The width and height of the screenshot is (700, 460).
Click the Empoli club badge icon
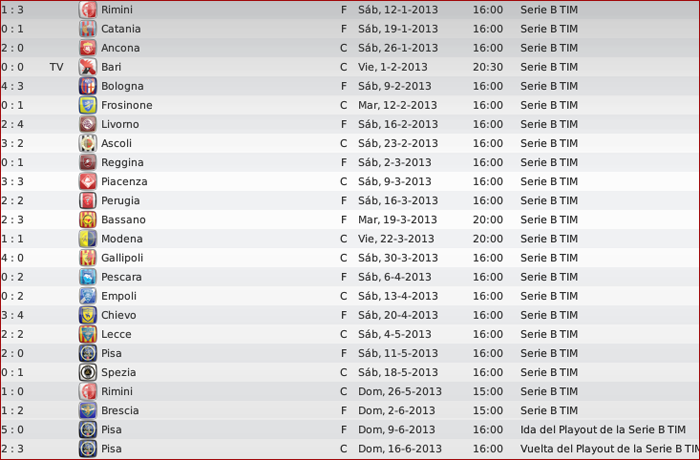88,296
